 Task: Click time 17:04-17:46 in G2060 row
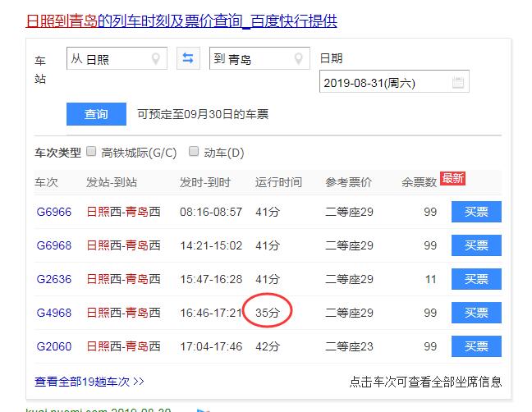click(x=211, y=346)
